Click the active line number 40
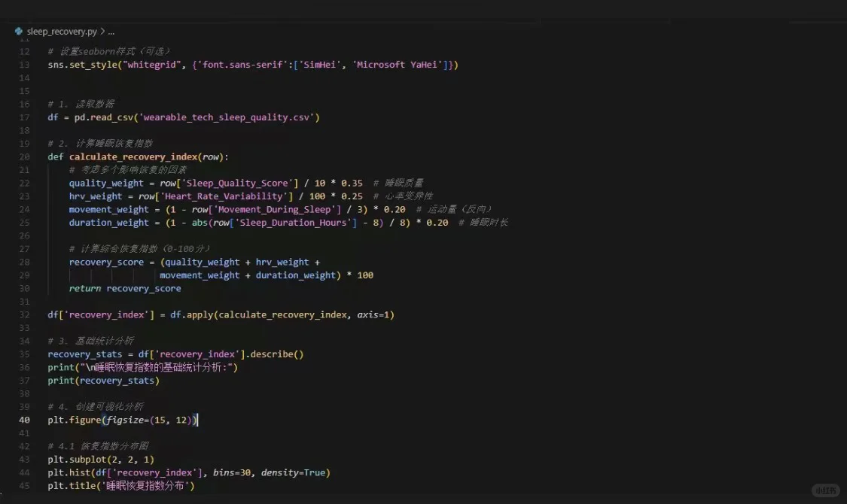The height and width of the screenshot is (504, 847). pos(24,420)
